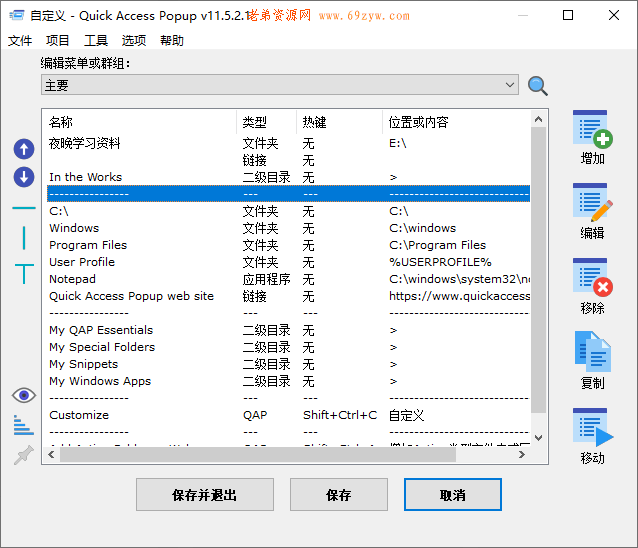Image resolution: width=638 pixels, height=548 pixels.
Task: Add a vertical column break
Action: (24, 238)
